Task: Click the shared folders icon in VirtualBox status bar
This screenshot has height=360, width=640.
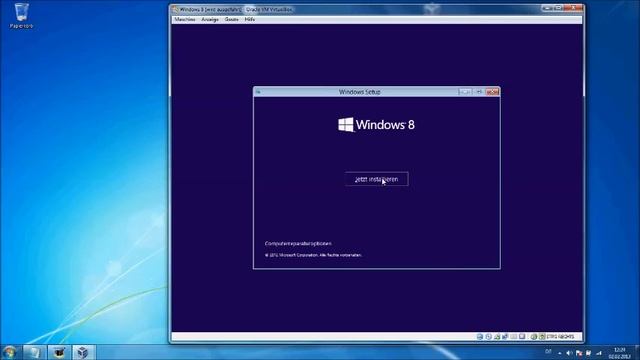Action: point(513,337)
